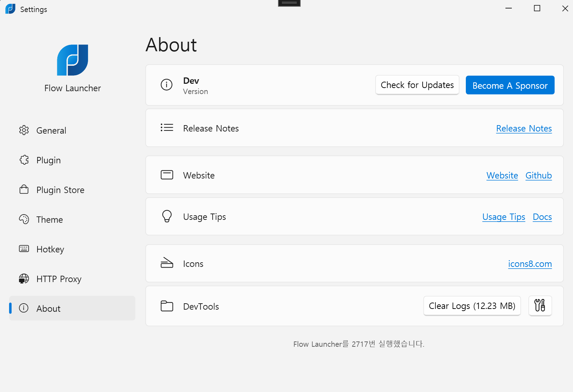Click the lightbulb icon beside Usage Tips

point(167,216)
